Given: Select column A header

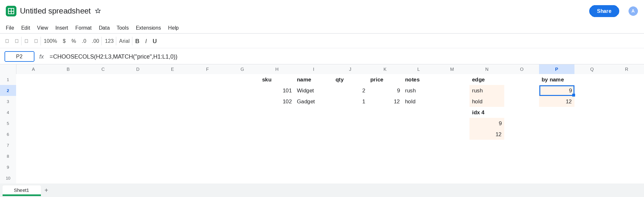Looking at the screenshot, I should [x=33, y=69].
